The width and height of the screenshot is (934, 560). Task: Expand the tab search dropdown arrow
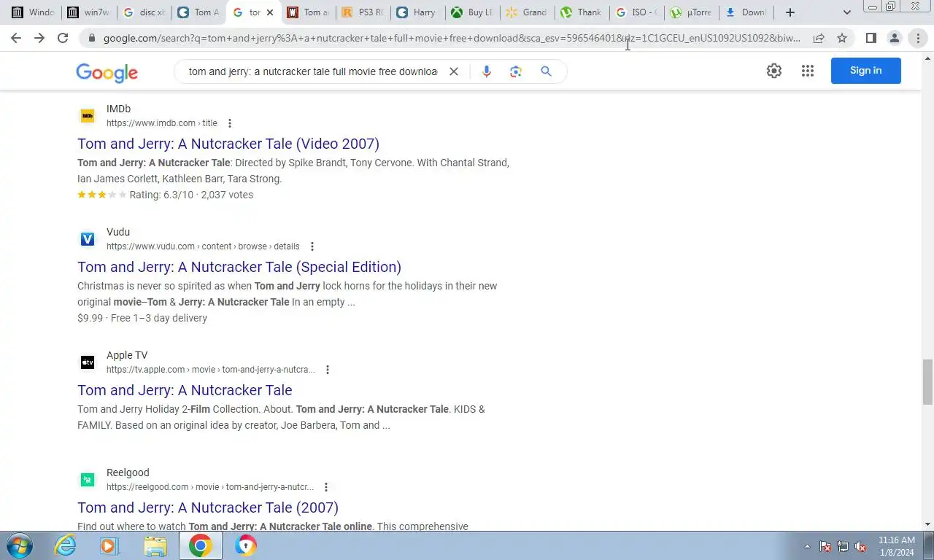846,12
